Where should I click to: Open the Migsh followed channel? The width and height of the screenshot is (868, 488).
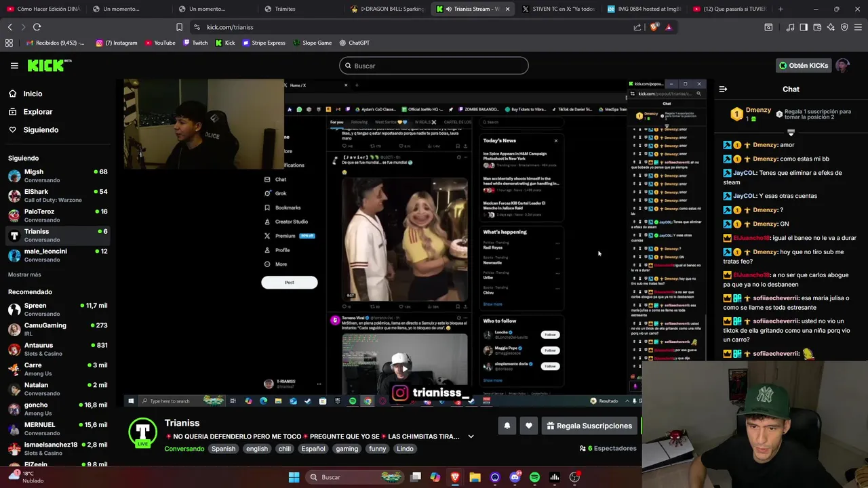[x=58, y=176]
